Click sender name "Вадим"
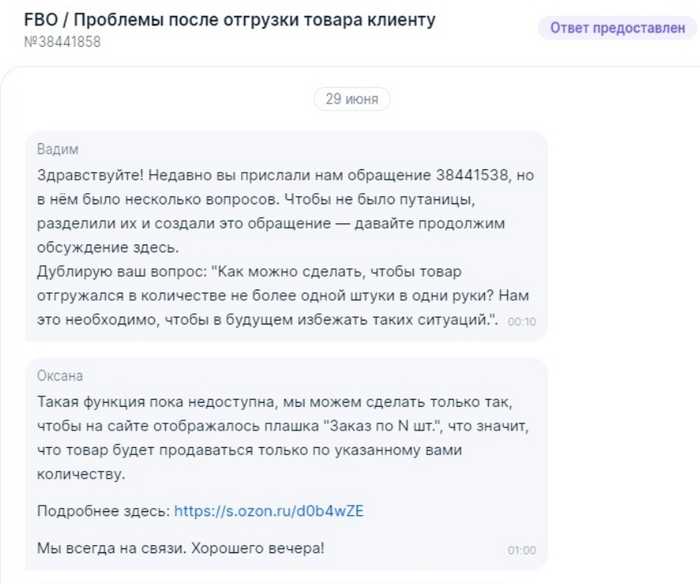 [x=56, y=150]
